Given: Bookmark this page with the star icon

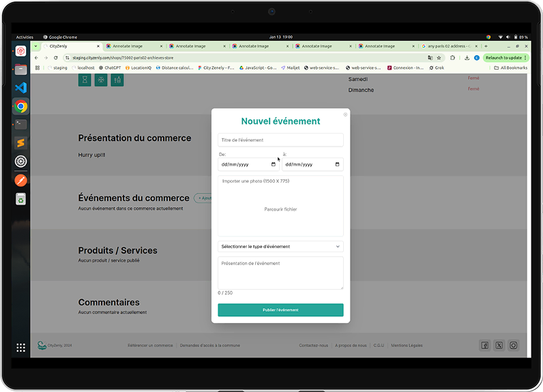Looking at the screenshot, I should [x=439, y=58].
